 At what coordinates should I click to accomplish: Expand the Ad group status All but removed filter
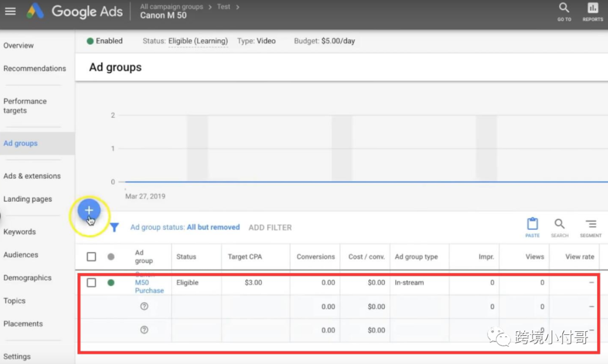click(x=185, y=227)
